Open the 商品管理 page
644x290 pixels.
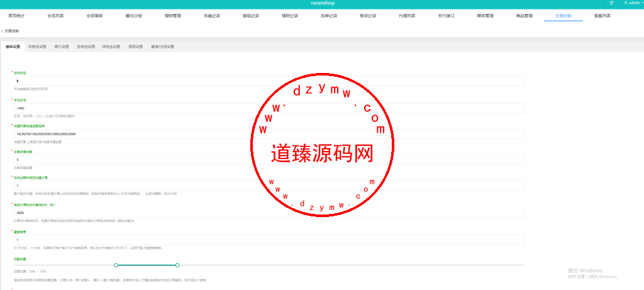tap(525, 16)
